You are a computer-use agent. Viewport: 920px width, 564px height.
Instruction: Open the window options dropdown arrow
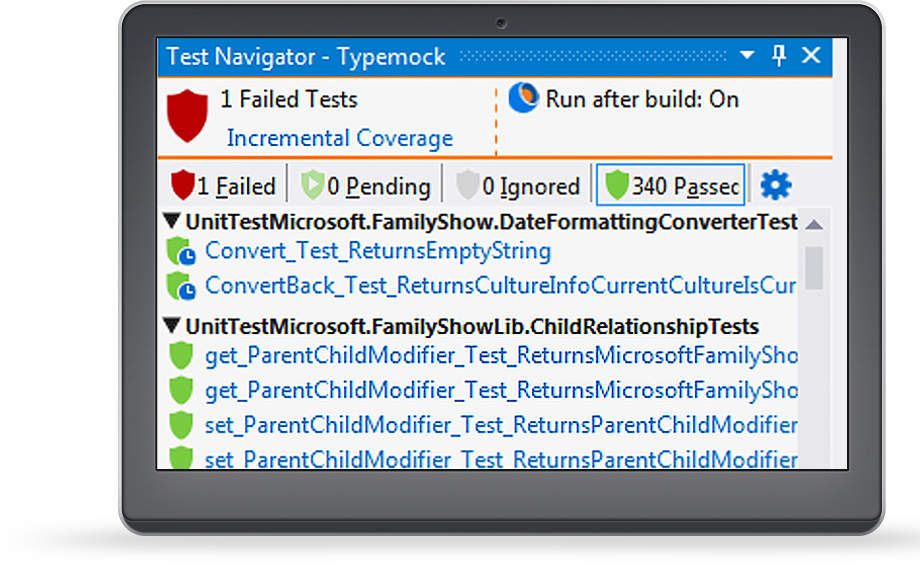tap(747, 55)
